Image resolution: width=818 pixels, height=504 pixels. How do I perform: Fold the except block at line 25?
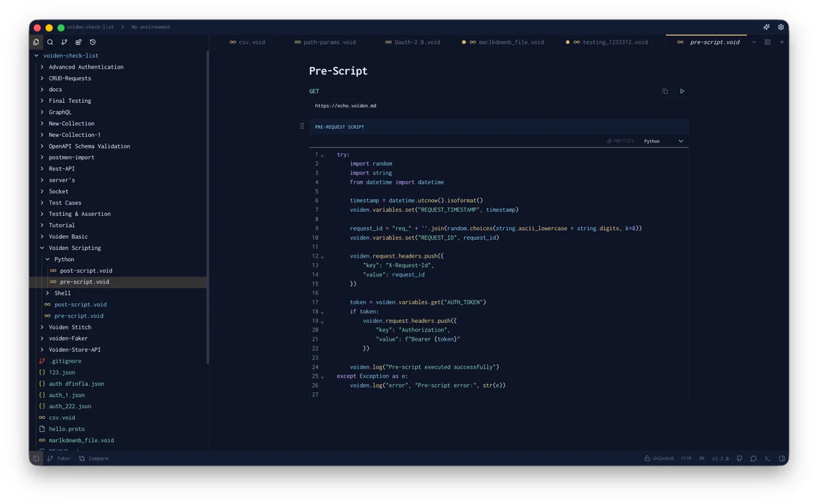[x=322, y=377]
